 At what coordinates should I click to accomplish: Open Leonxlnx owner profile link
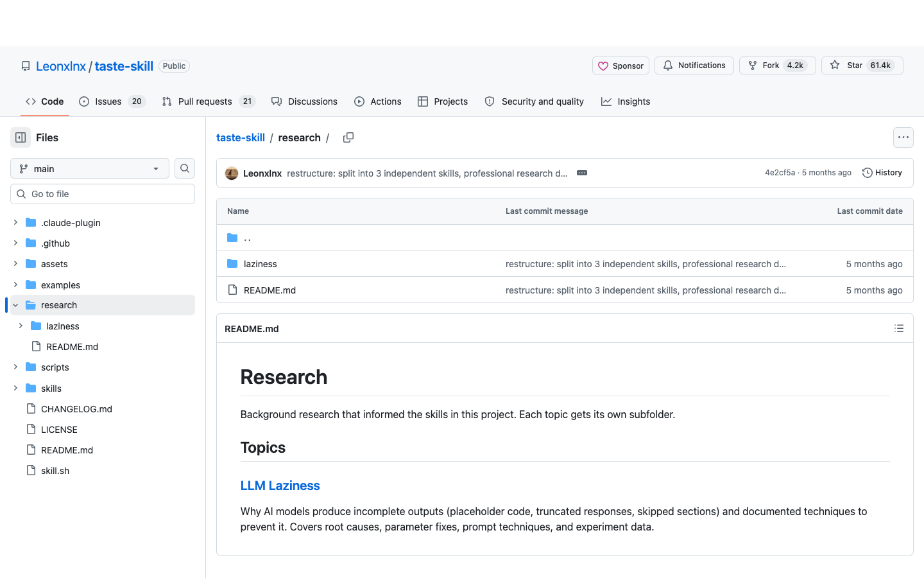[61, 66]
